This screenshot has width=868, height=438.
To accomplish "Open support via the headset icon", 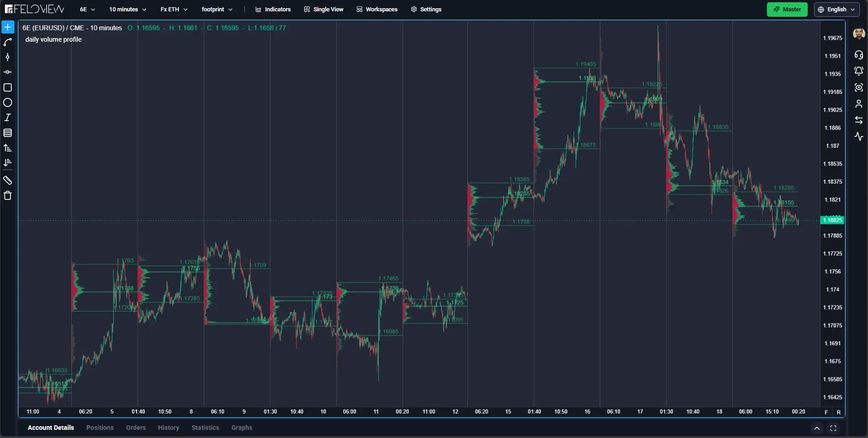I will 858,55.
